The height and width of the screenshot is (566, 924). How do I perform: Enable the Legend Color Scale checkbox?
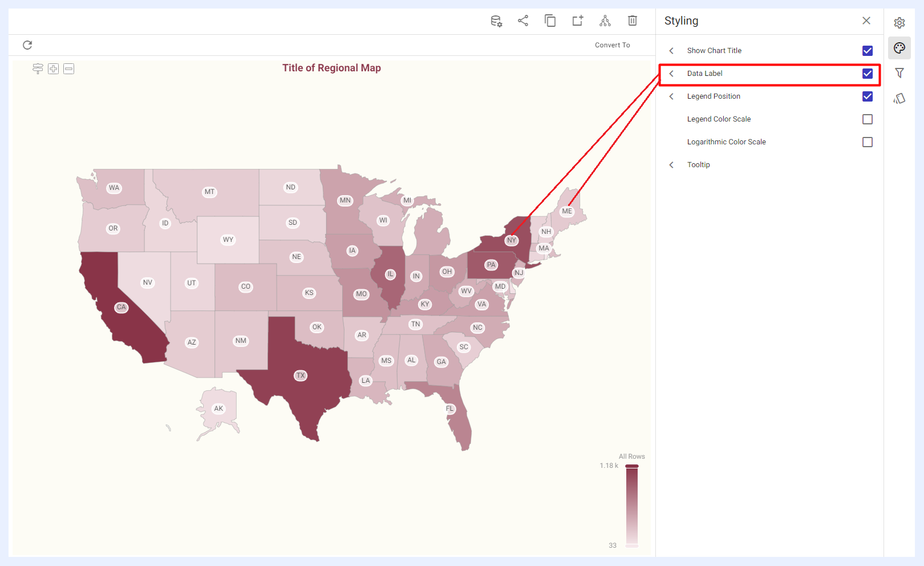868,119
